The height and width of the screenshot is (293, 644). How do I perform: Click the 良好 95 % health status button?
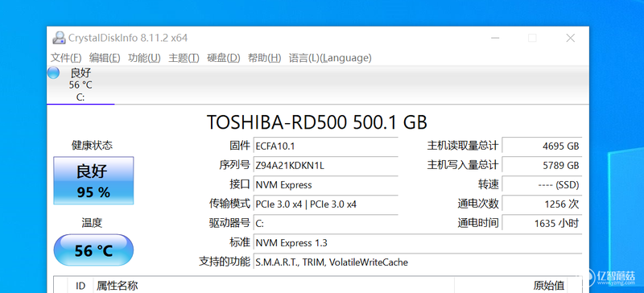tap(93, 180)
